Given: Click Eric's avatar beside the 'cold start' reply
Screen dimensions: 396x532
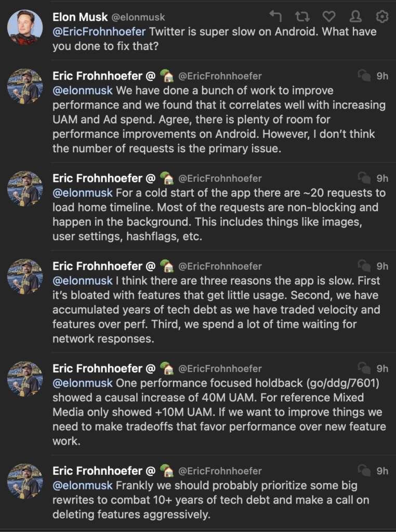Looking at the screenshot, I should pos(25,189).
